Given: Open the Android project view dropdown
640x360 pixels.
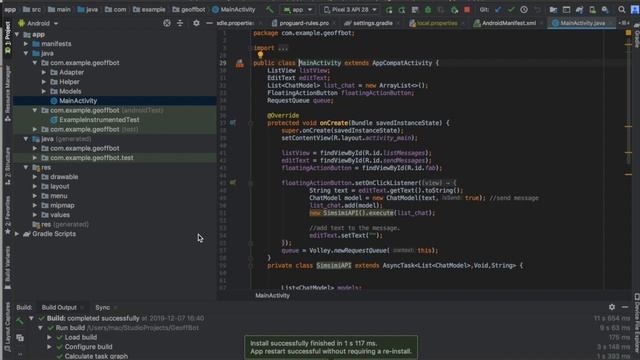Looking at the screenshot, I should [x=38, y=23].
